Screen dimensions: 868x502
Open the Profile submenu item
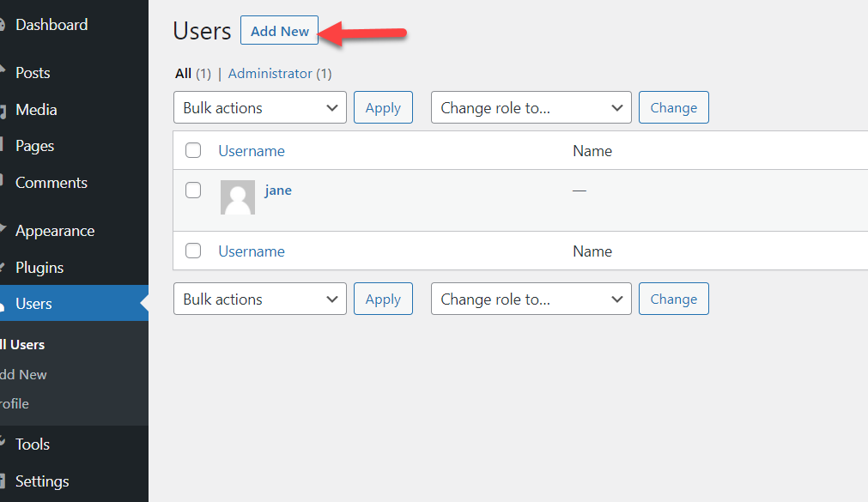coord(15,403)
